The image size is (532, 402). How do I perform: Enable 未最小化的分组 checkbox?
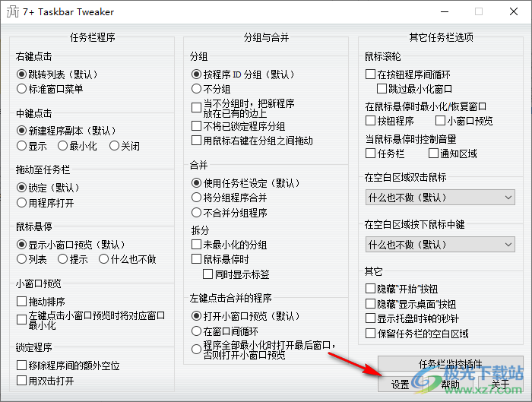(196, 244)
